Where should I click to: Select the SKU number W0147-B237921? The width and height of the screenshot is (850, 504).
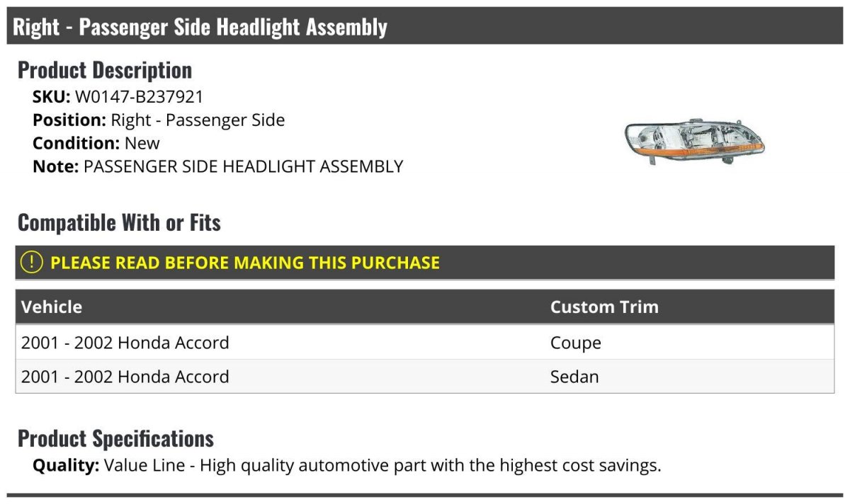coord(139,97)
